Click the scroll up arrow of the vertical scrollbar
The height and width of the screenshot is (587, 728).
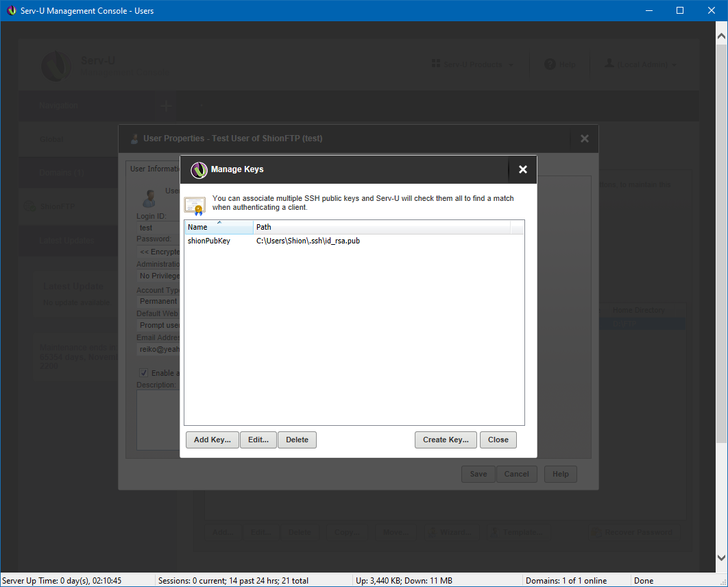(x=721, y=36)
